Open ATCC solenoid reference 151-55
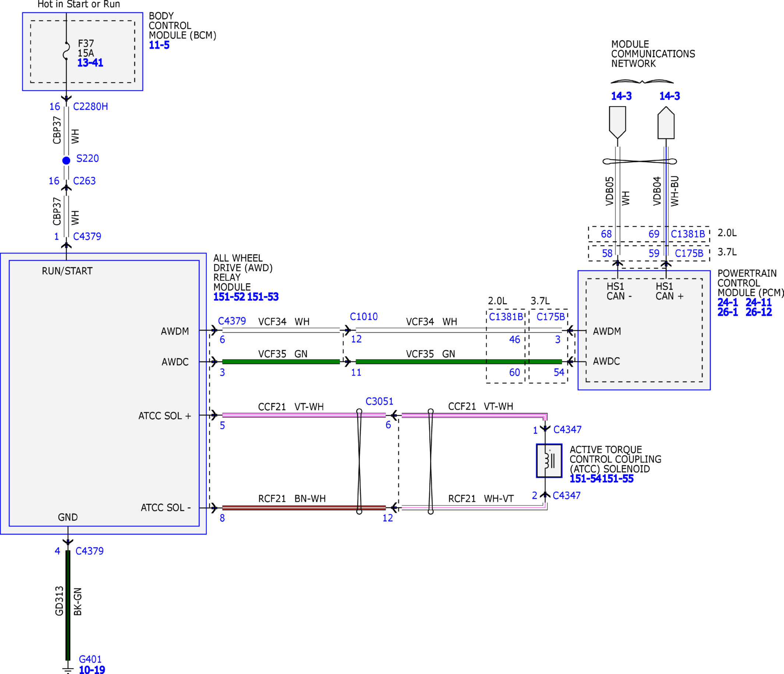The image size is (784, 674). coord(618,479)
